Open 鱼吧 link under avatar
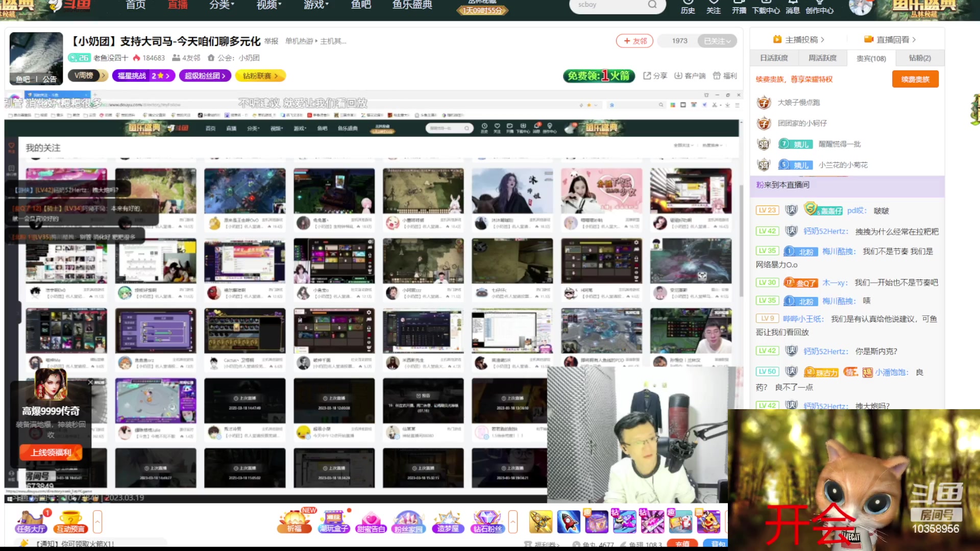Image resolution: width=980 pixels, height=551 pixels. 23,79
